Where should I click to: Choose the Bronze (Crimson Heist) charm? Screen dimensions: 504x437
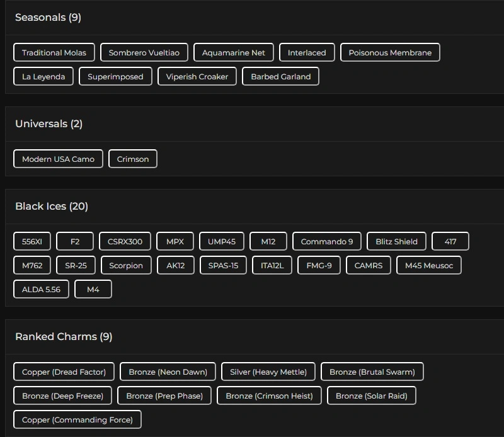[x=270, y=396]
